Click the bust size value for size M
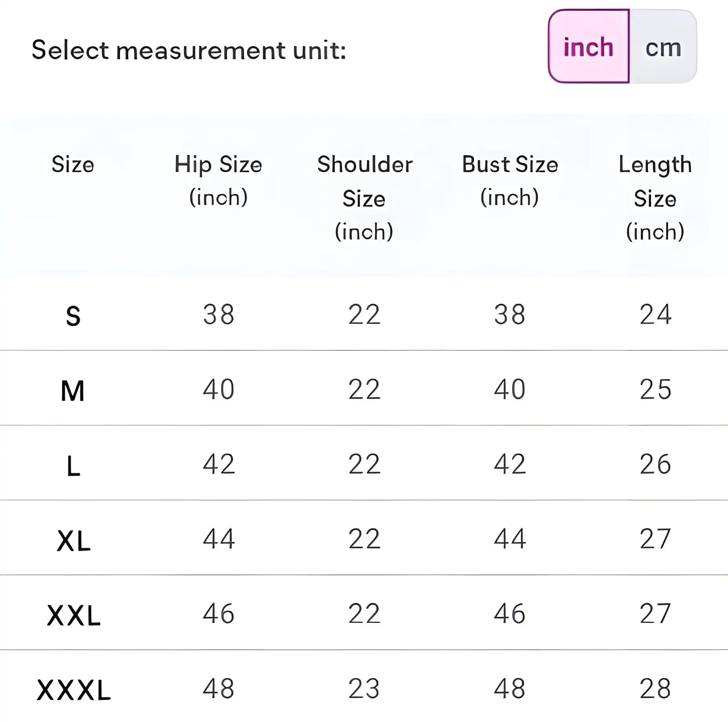728x722 pixels. 510,389
